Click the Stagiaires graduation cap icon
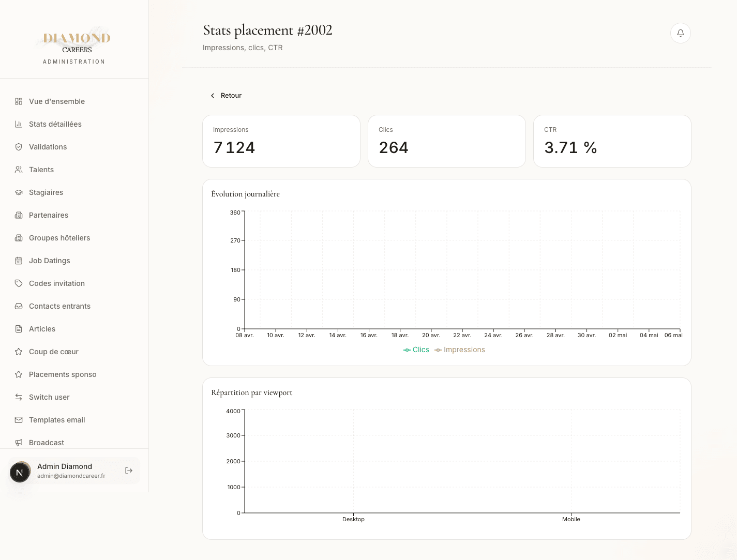 (x=19, y=192)
